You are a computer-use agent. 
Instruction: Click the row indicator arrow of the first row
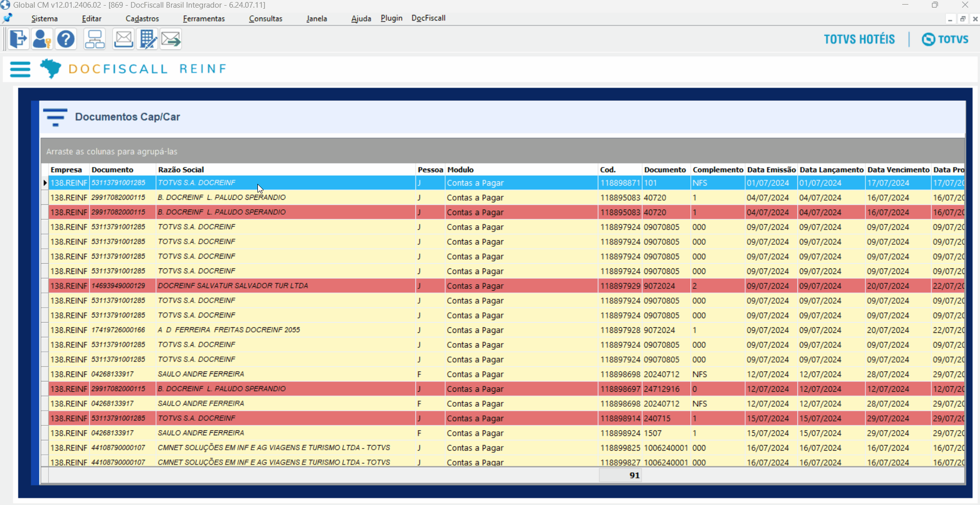45,183
